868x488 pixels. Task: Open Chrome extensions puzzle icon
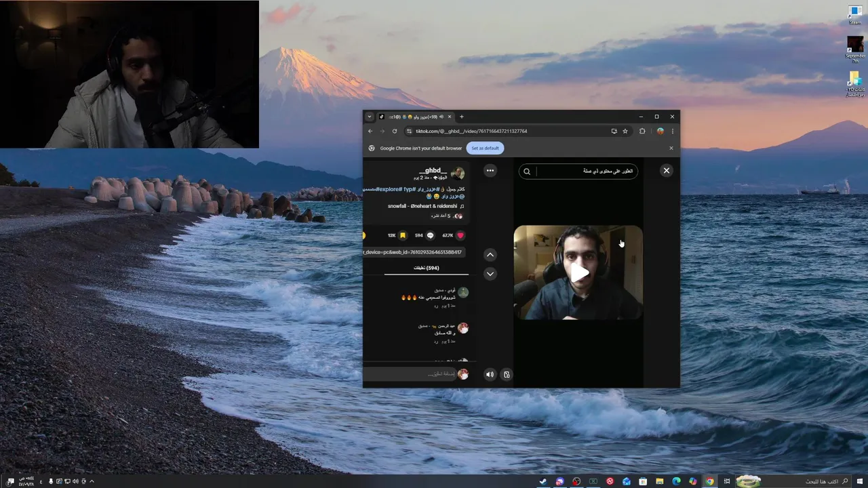pyautogui.click(x=642, y=131)
